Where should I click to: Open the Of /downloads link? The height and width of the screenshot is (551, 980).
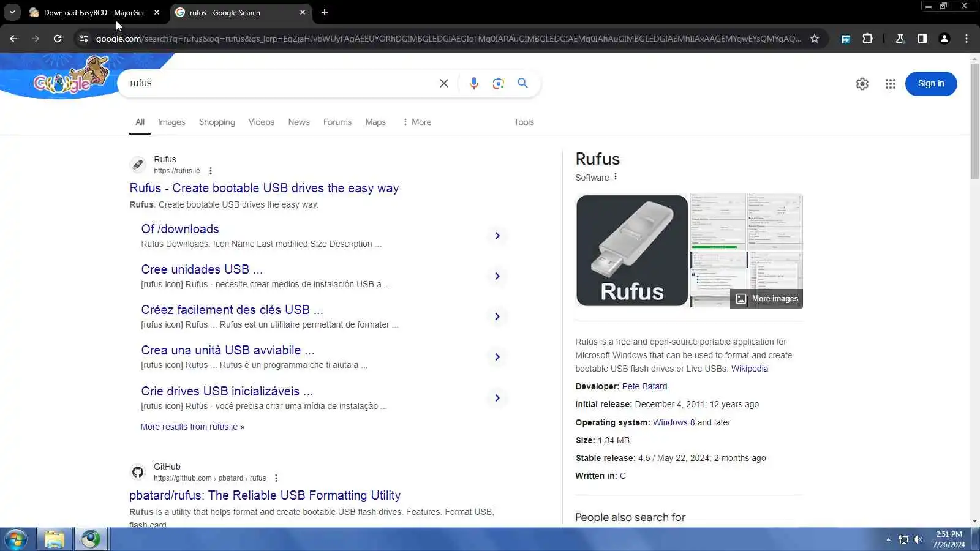(x=180, y=229)
